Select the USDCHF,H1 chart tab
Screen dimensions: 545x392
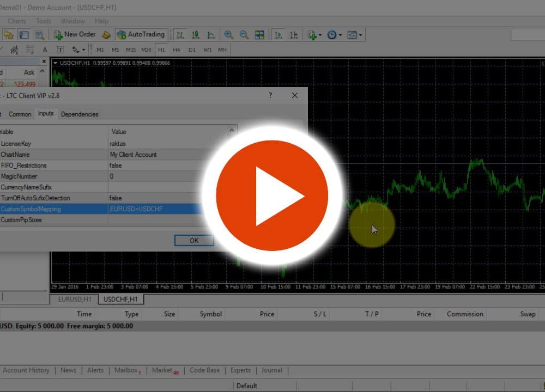120,299
